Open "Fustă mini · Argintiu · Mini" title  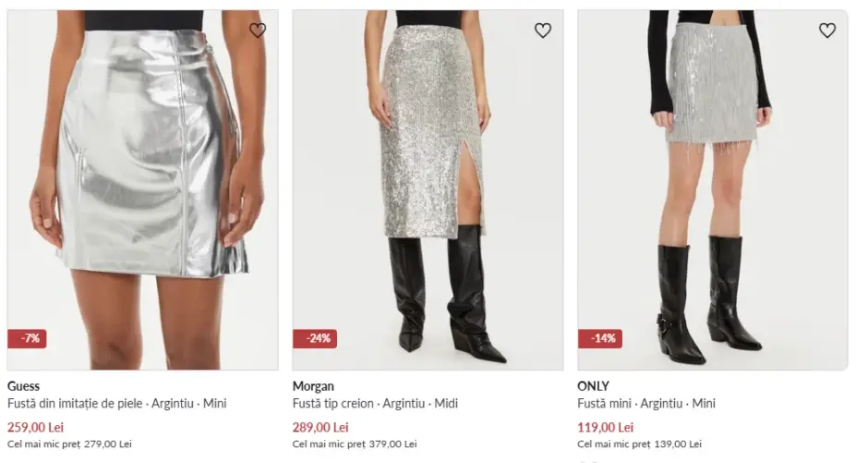[645, 404]
